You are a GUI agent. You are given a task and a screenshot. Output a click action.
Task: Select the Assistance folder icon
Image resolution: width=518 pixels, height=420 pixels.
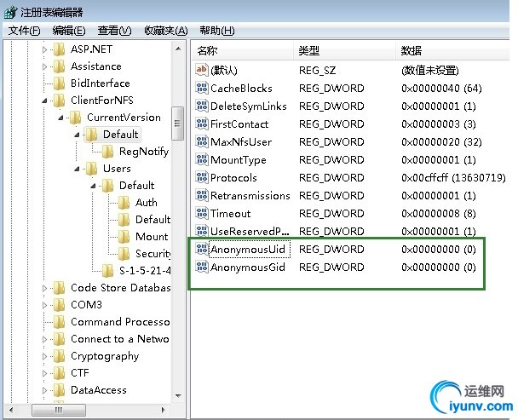pos(60,66)
